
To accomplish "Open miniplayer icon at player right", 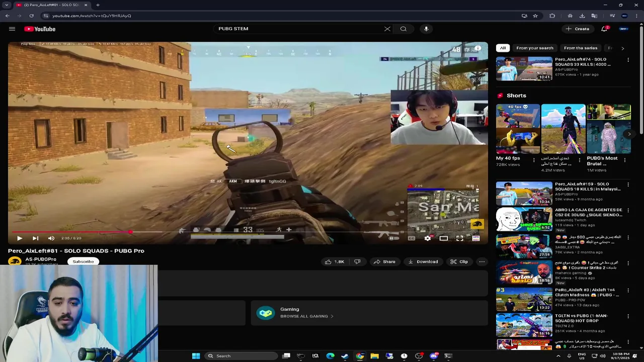I will click(476, 238).
